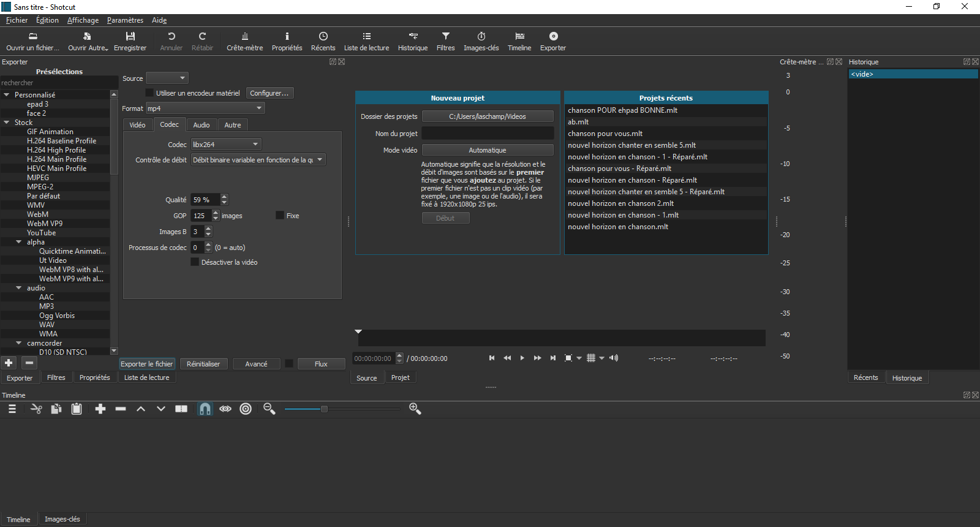This screenshot has height=527, width=980.
Task: Click the timeline zoom in magnifier
Action: 415,409
